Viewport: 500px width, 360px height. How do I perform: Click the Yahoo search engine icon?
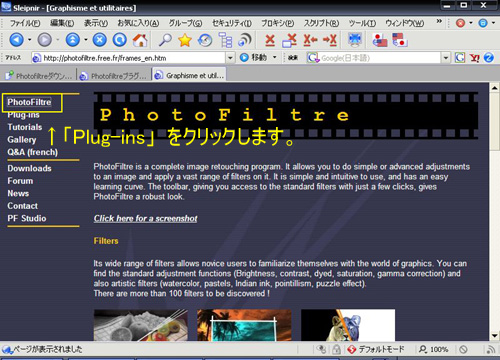click(474, 58)
